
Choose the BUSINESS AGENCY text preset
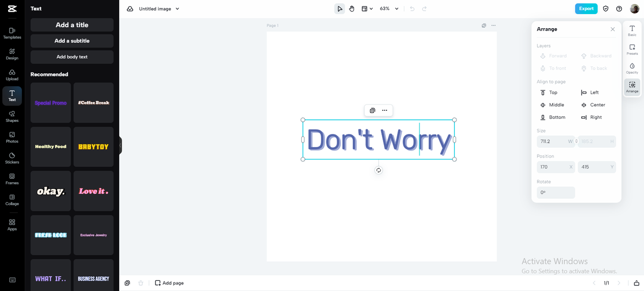click(94, 275)
